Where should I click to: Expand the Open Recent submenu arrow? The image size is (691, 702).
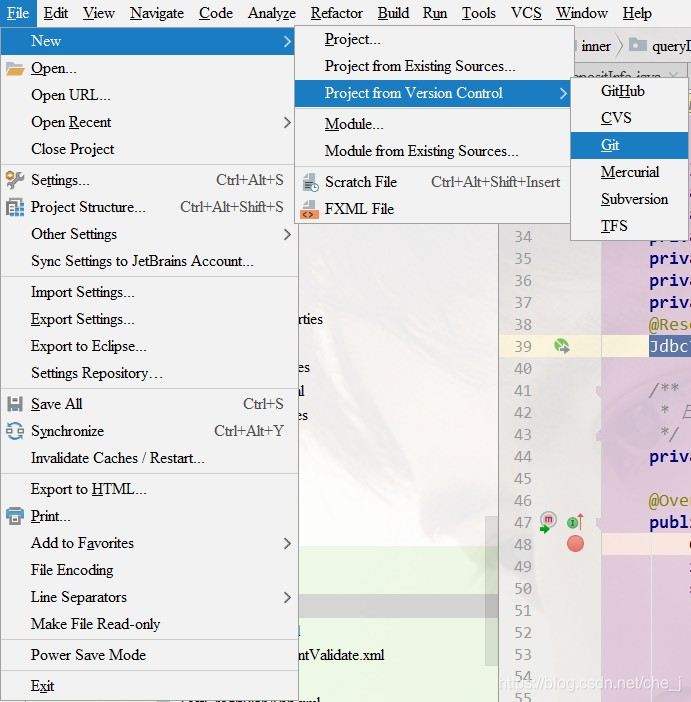(x=287, y=122)
